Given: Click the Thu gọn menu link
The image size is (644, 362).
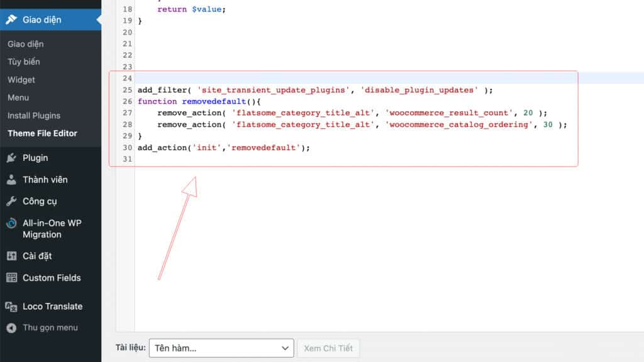Looking at the screenshot, I should pos(50,327).
